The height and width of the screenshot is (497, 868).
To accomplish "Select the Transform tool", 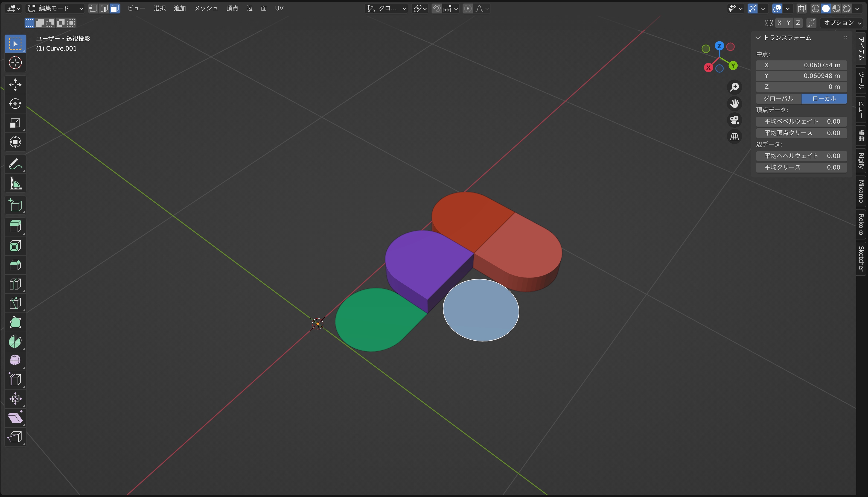I will [x=15, y=142].
